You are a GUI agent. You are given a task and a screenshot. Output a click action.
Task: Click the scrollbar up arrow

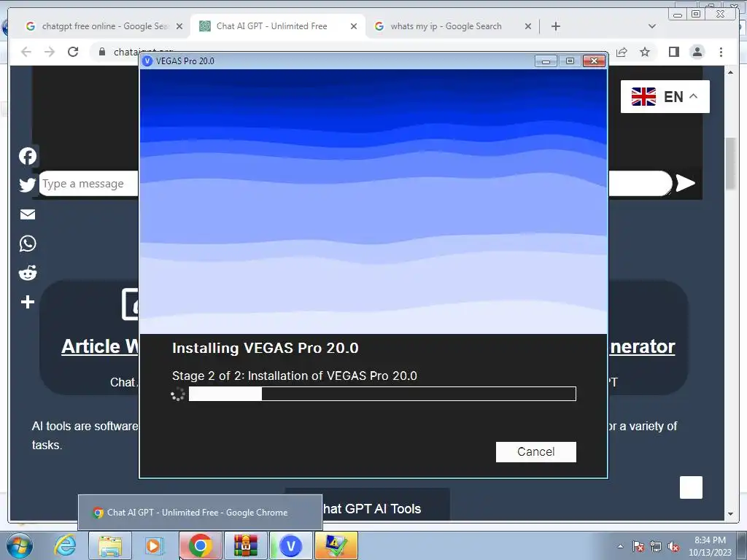pyautogui.click(x=730, y=72)
